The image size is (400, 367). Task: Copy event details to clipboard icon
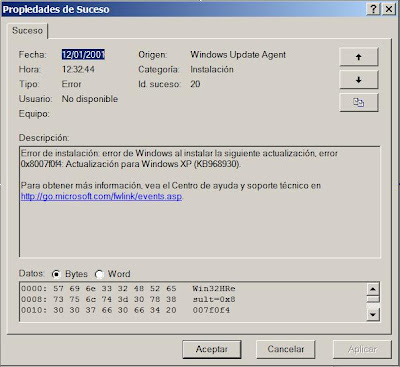359,102
